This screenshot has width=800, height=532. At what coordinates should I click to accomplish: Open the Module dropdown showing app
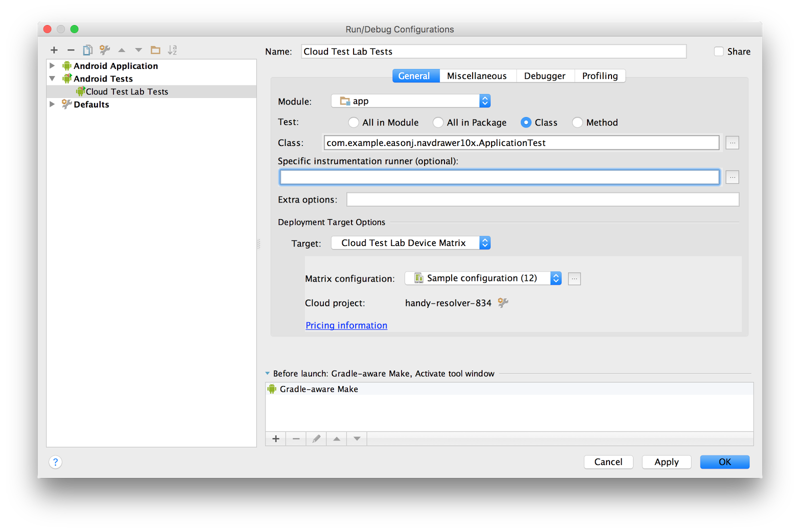coord(484,100)
